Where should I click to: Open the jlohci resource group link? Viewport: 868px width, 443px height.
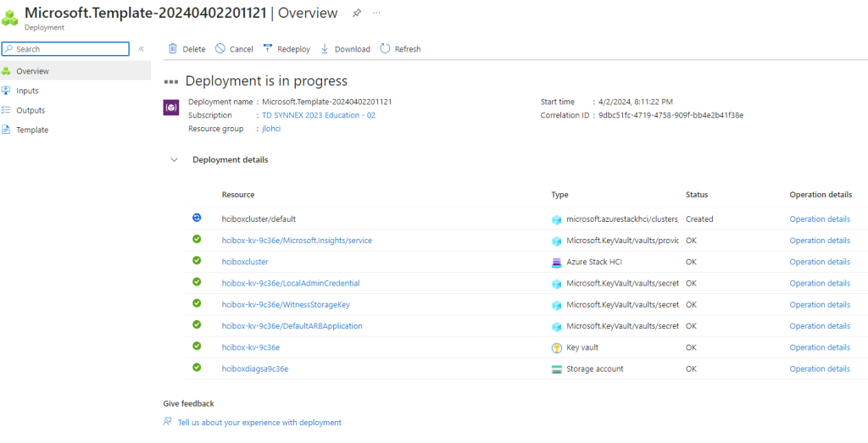[271, 129]
